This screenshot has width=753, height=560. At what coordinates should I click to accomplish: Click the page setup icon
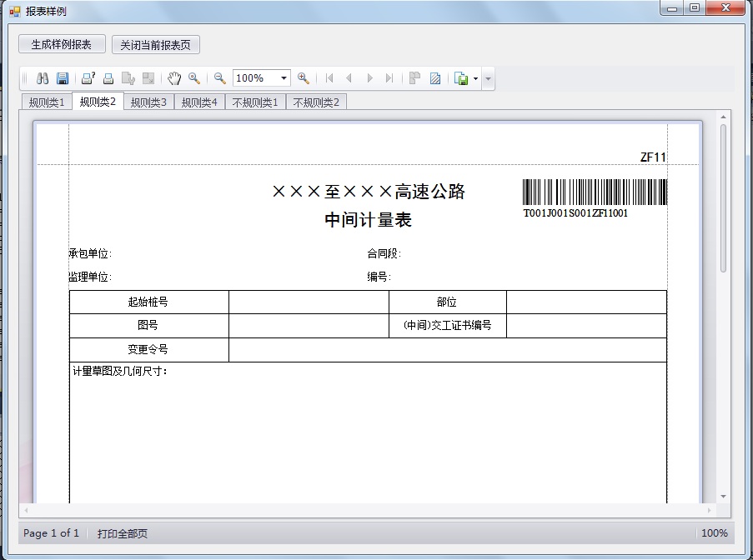pyautogui.click(x=128, y=78)
